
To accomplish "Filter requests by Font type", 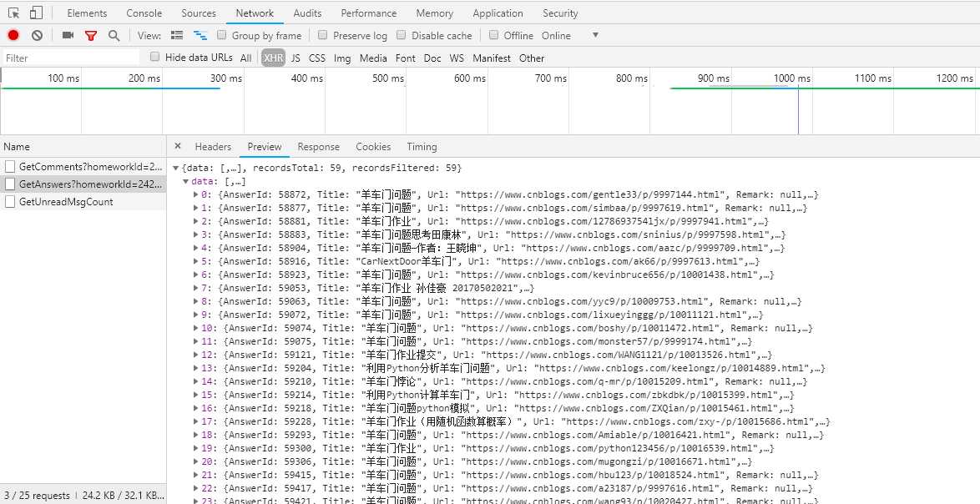I will click(x=405, y=58).
